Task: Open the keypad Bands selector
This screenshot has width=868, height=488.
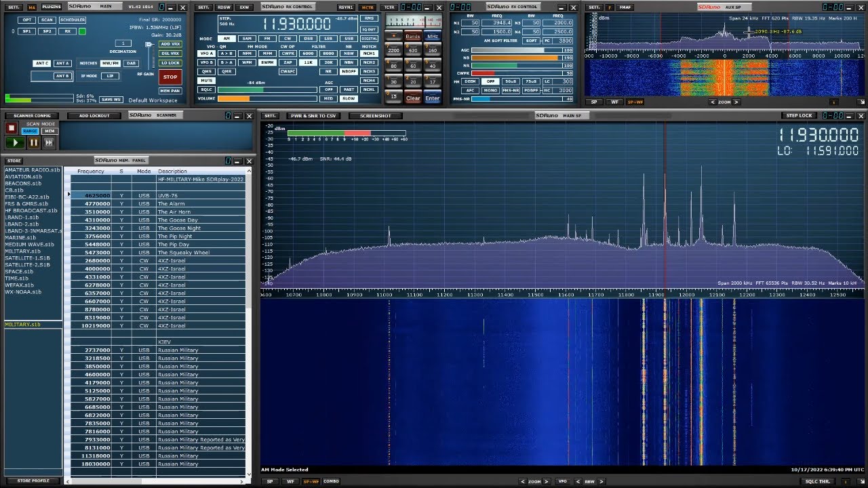Action: pyautogui.click(x=412, y=36)
